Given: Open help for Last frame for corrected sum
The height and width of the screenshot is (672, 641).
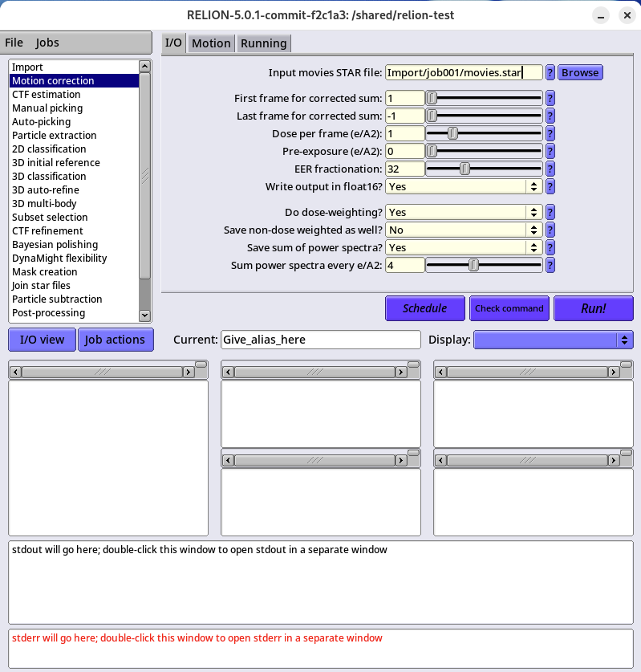Looking at the screenshot, I should (x=550, y=116).
